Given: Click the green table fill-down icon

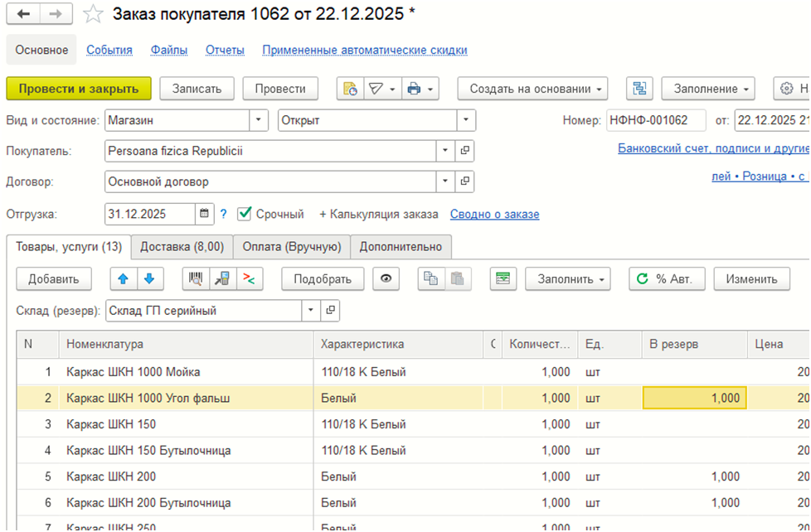Looking at the screenshot, I should 503,279.
